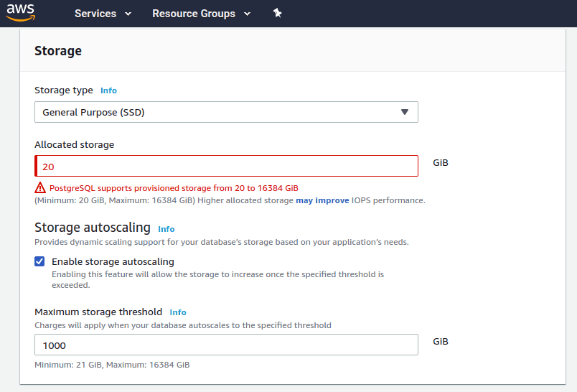Focus the Maximum storage threshold input field

[226, 345]
